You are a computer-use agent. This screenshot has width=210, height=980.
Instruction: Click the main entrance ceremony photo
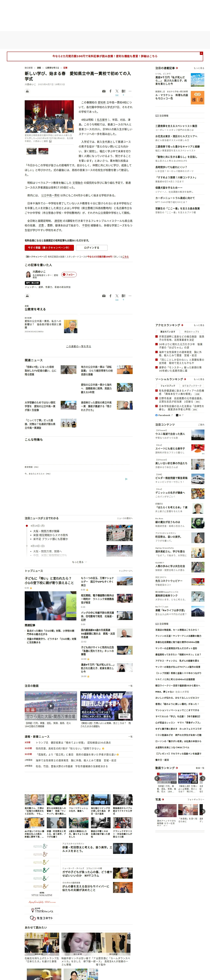(49, 117)
